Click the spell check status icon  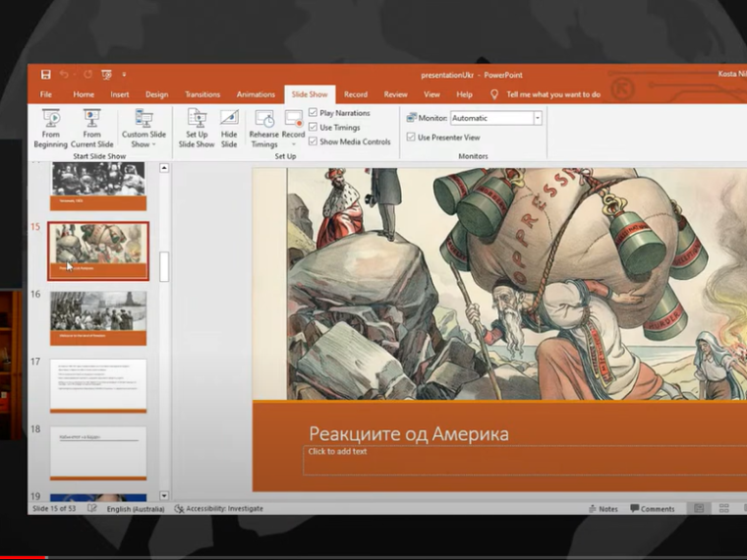92,509
